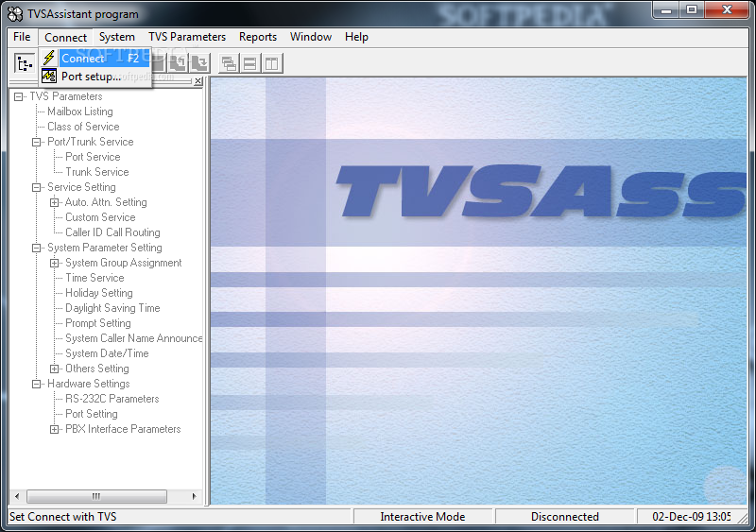756x532 pixels.
Task: Collapse the Port/Trunk Service node
Action: click(36, 142)
